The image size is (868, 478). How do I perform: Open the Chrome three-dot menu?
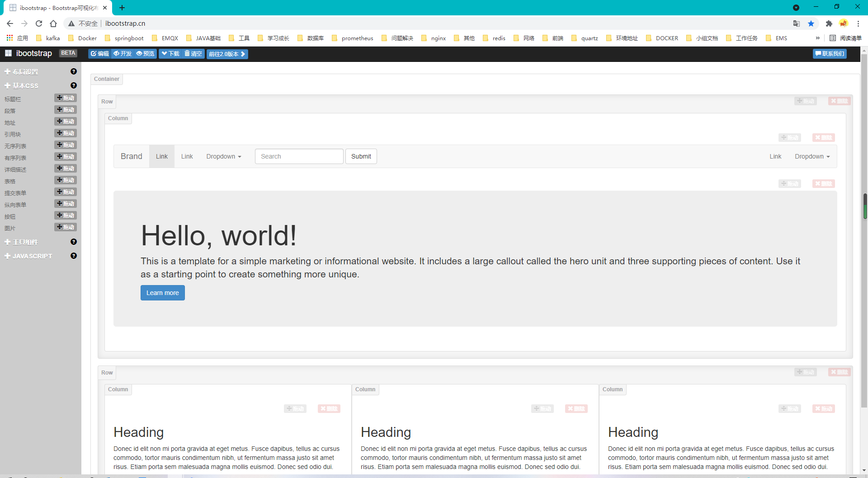click(x=858, y=23)
